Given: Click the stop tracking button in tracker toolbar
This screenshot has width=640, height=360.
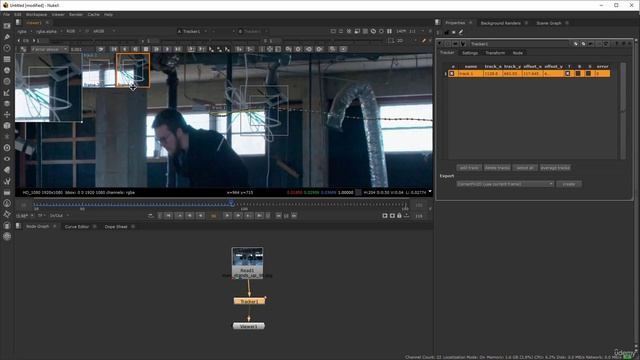Looking at the screenshot, I should pyautogui.click(x=146, y=49).
